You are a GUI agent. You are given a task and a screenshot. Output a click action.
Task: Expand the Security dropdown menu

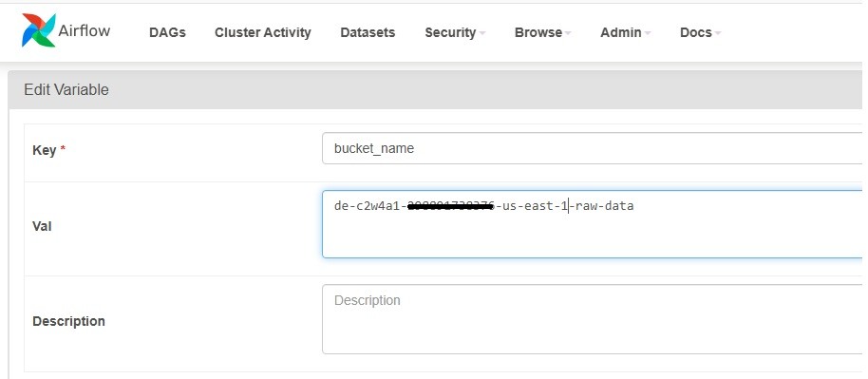(455, 32)
